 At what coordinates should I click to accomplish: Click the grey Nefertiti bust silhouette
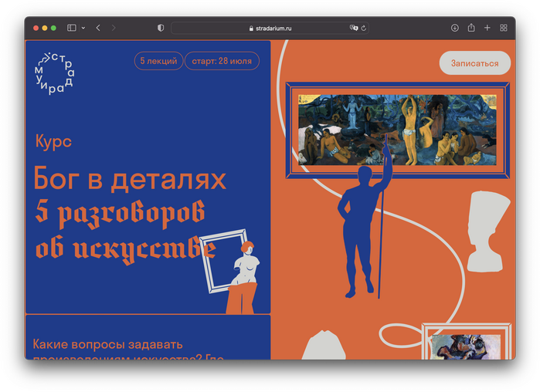coord(487,231)
